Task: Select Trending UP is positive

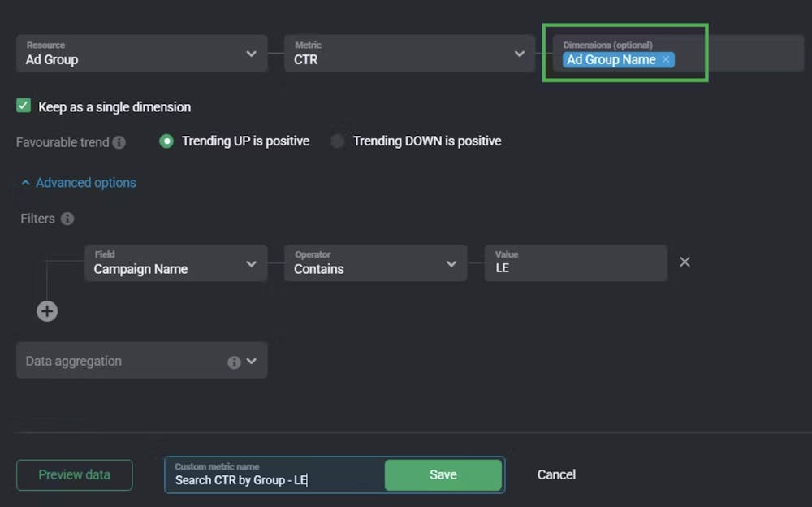Action: (166, 141)
